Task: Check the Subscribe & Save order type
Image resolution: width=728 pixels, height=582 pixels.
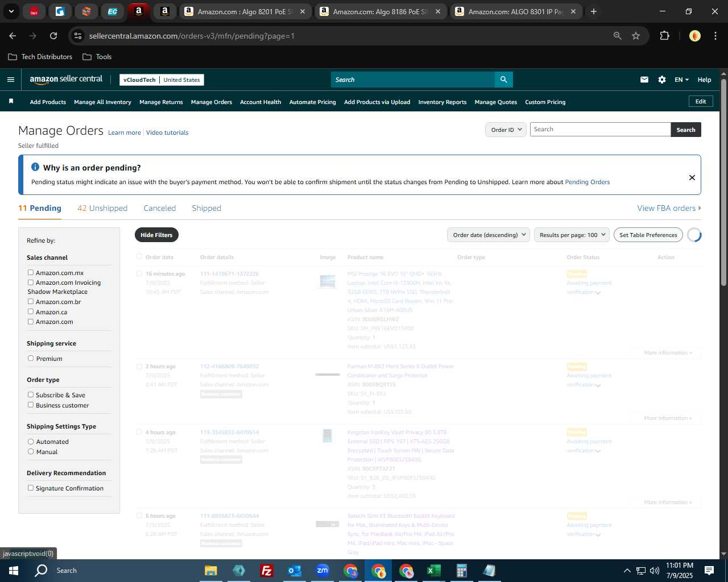Action: pos(31,395)
